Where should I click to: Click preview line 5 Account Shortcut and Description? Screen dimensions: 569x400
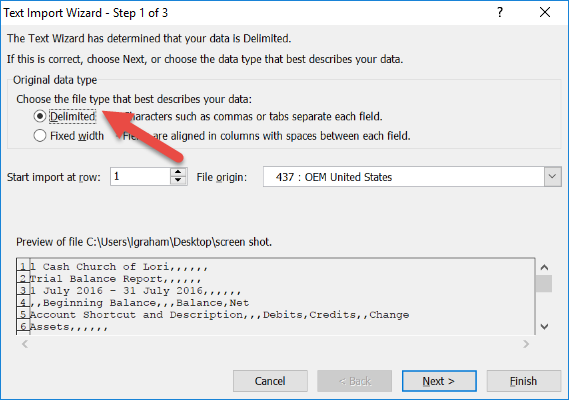pyautogui.click(x=219, y=315)
